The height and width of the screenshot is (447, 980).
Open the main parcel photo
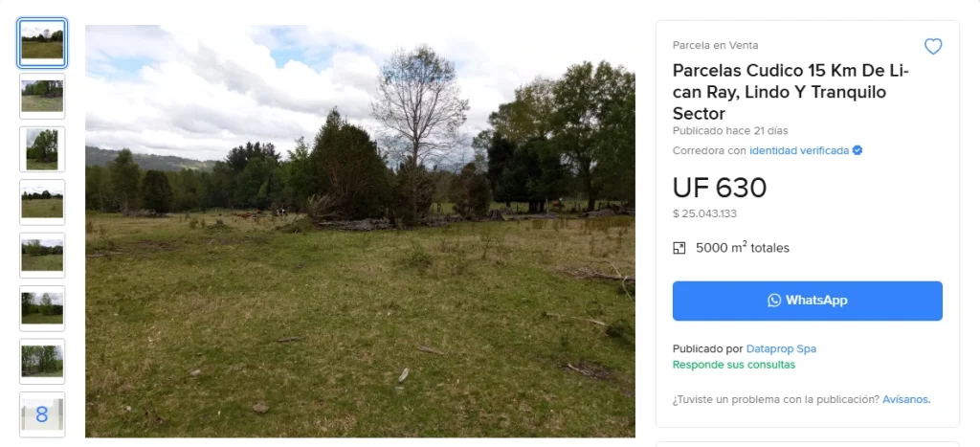(x=360, y=232)
